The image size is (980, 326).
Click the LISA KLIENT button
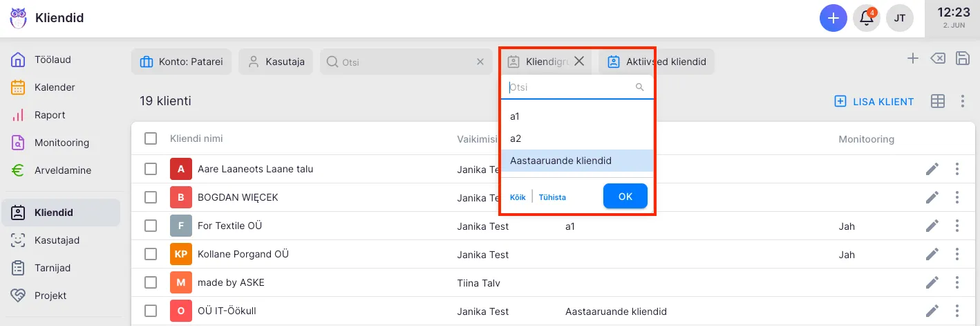point(874,102)
